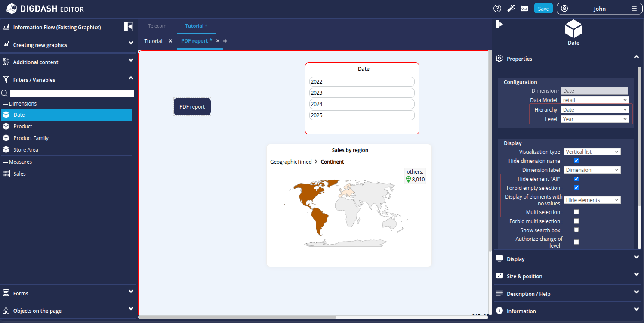644x323 pixels.
Task: Click the search magnifier icon in filters
Action: click(x=4, y=93)
